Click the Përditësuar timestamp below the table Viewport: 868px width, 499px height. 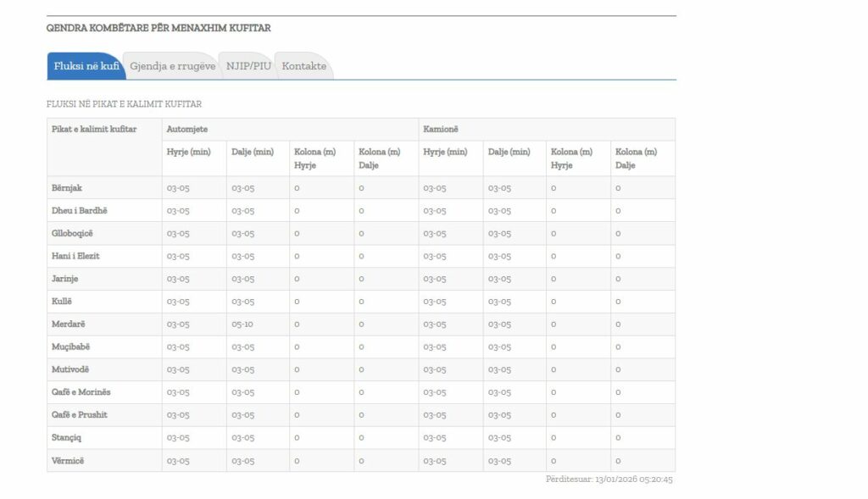pyautogui.click(x=609, y=480)
